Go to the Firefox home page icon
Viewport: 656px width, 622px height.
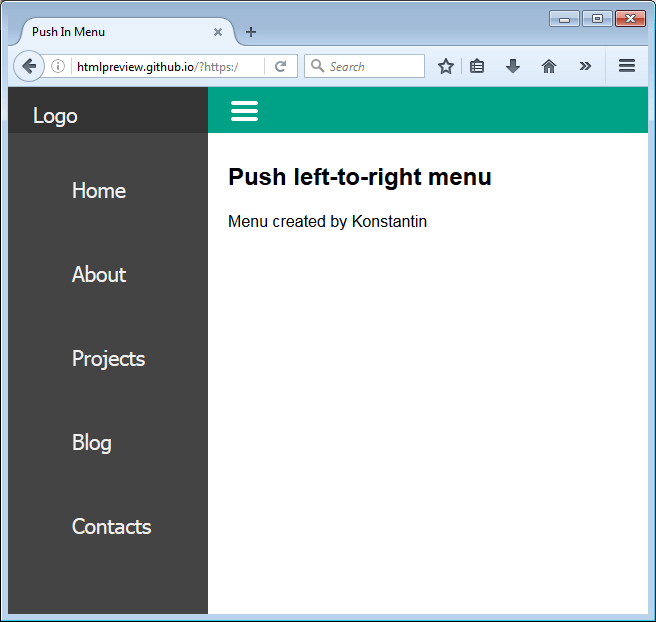click(548, 66)
